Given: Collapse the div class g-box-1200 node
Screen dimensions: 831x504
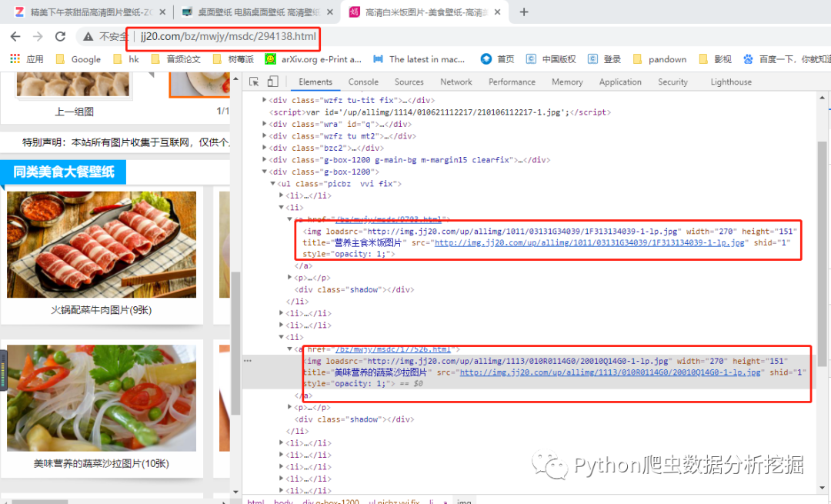Looking at the screenshot, I should click(x=264, y=172).
